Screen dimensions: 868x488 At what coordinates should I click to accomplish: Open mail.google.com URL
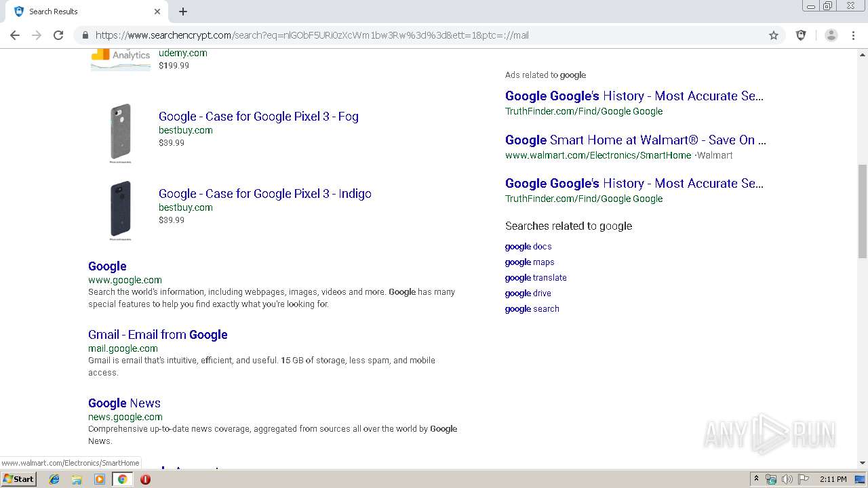pos(123,348)
